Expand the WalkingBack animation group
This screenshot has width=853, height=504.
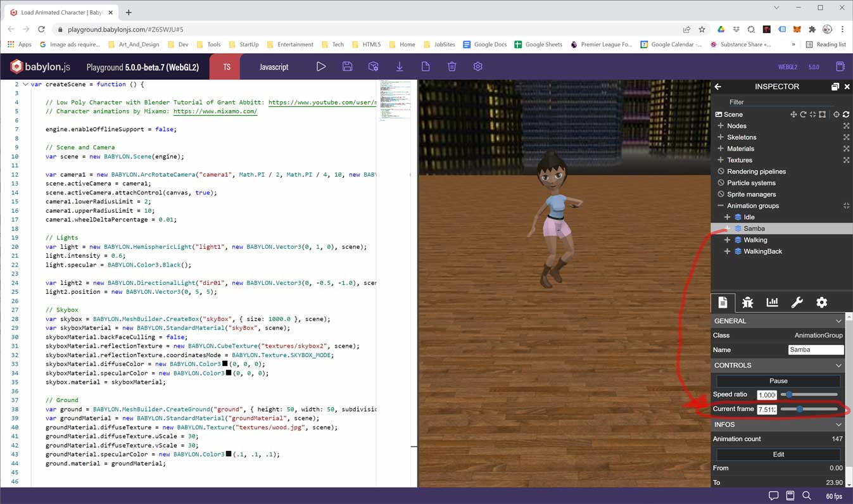tap(728, 251)
